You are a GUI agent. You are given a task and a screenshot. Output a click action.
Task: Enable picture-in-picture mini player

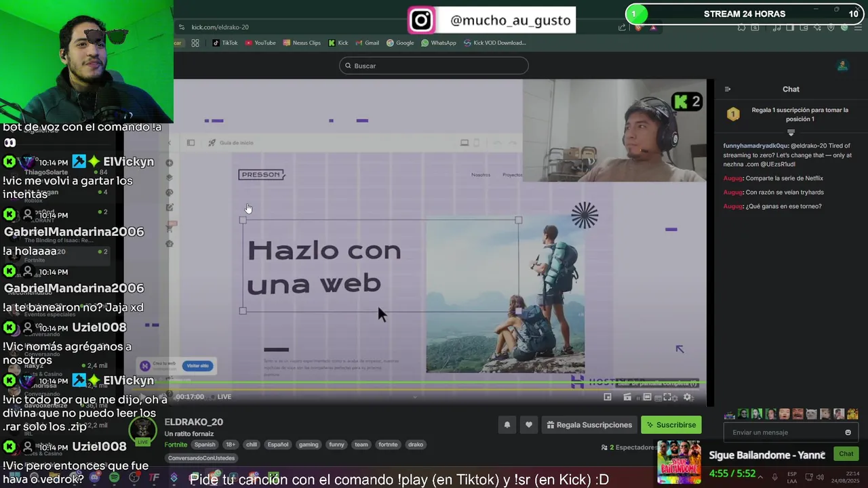[608, 397]
